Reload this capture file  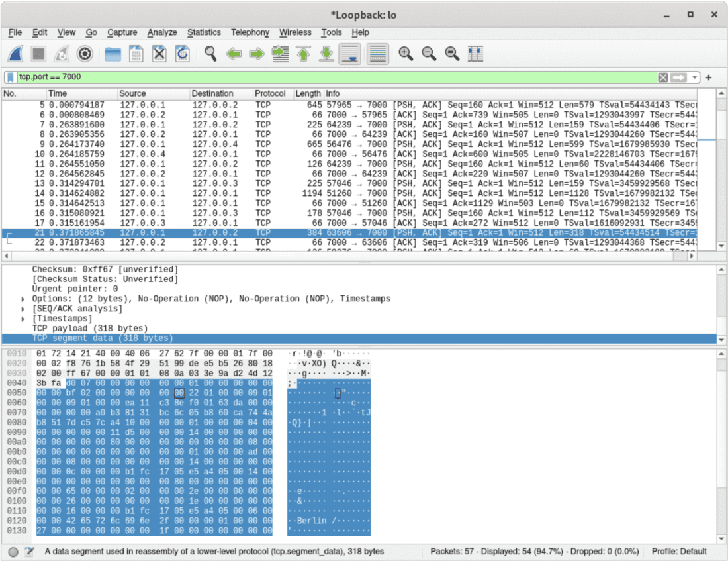183,54
